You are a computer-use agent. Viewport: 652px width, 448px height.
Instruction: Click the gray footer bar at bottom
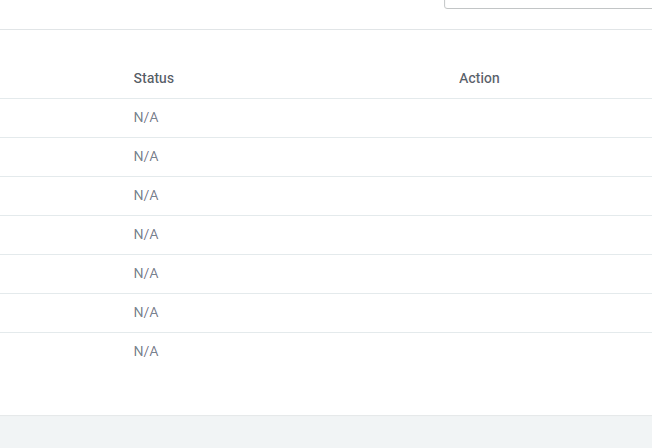click(x=326, y=432)
